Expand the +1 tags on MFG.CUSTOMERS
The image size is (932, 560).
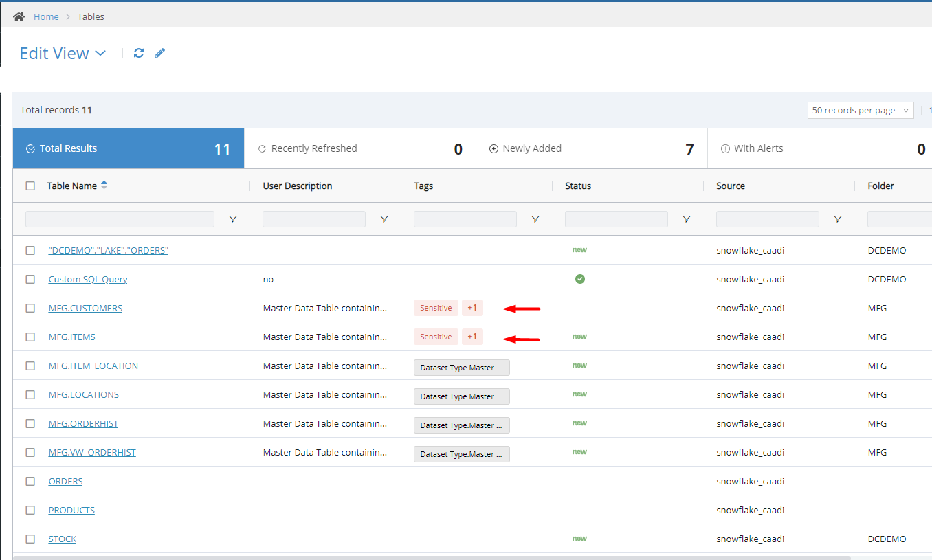(x=472, y=308)
